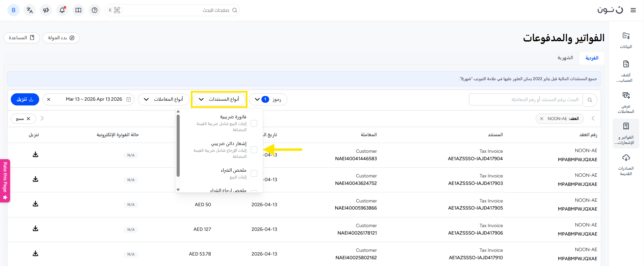Download invoice AE1AZSSSO-IAJD417904 via row icon
The width and height of the screenshot is (644, 266).
click(x=35, y=154)
